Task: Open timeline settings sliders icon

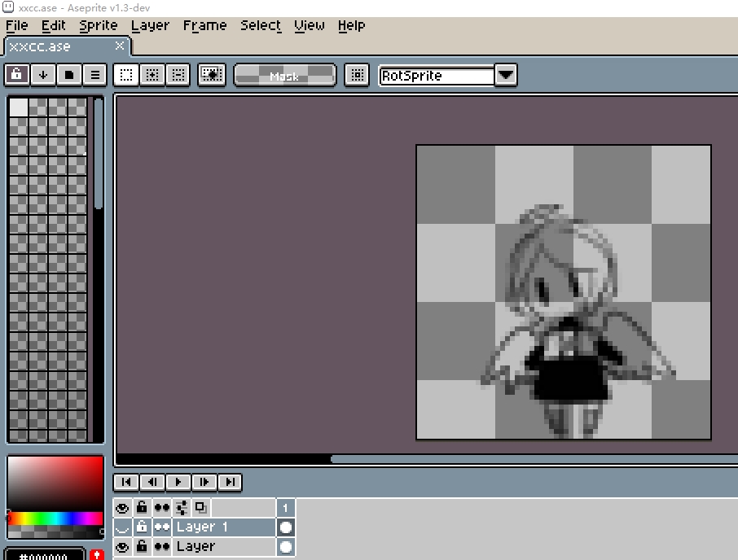Action: (182, 508)
